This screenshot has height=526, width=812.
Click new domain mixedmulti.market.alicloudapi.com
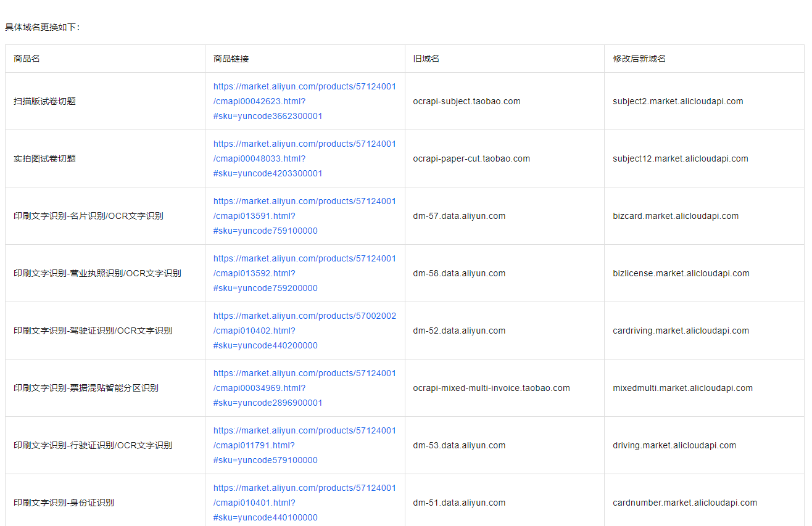(683, 388)
